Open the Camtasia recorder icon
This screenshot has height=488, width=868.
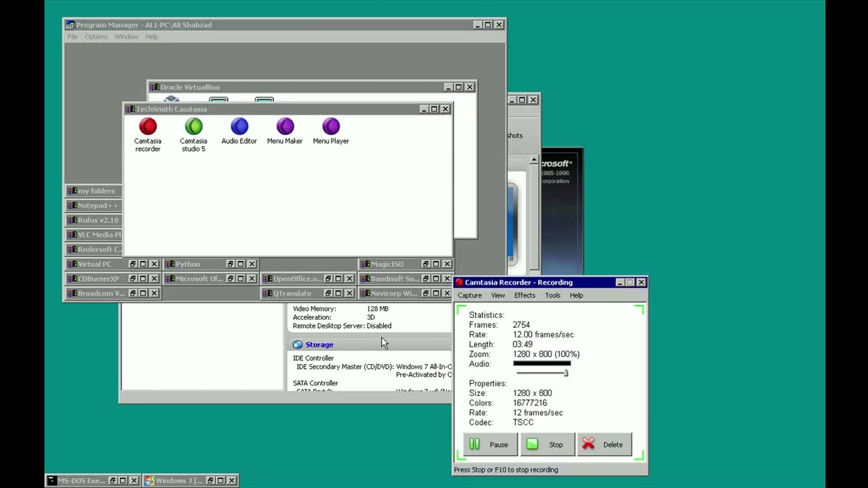pyautogui.click(x=148, y=135)
